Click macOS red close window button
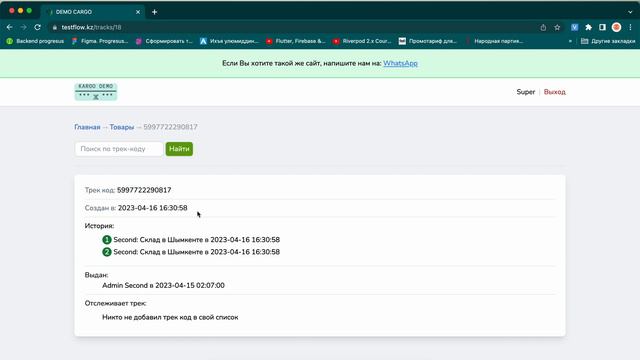 pos(12,11)
